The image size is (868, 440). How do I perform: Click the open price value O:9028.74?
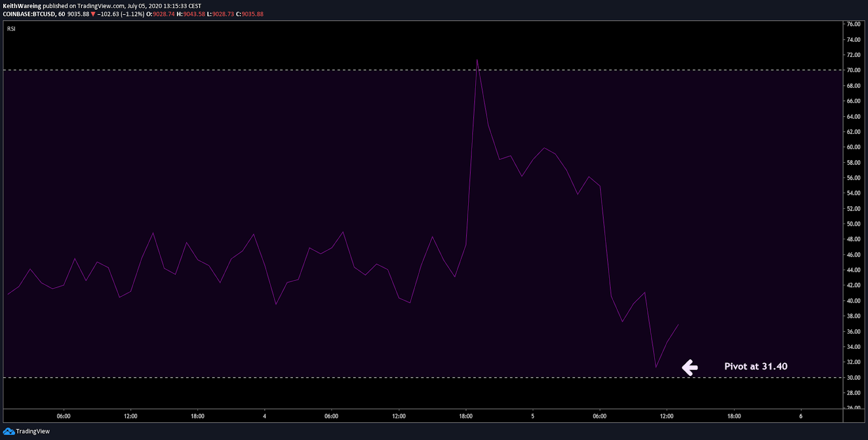pos(161,14)
